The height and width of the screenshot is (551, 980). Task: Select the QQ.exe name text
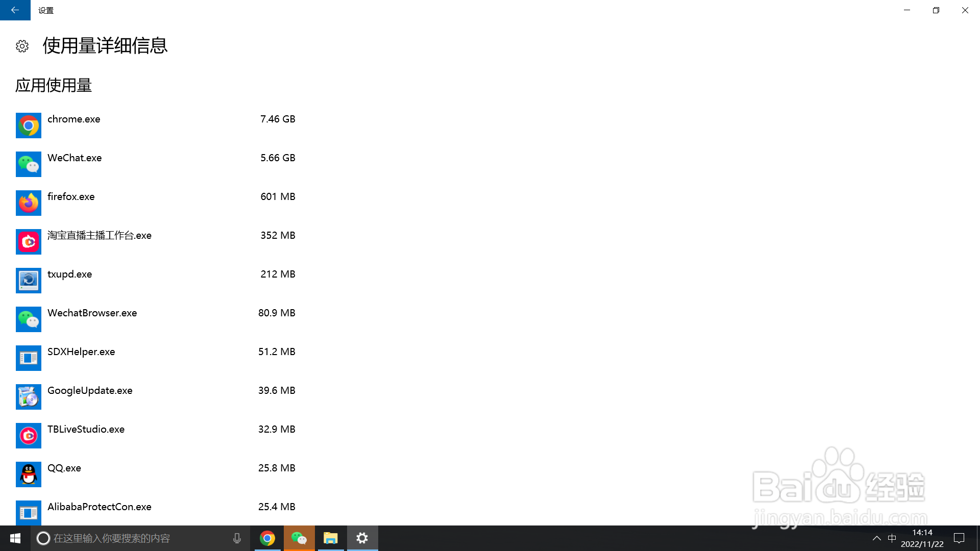(x=64, y=468)
